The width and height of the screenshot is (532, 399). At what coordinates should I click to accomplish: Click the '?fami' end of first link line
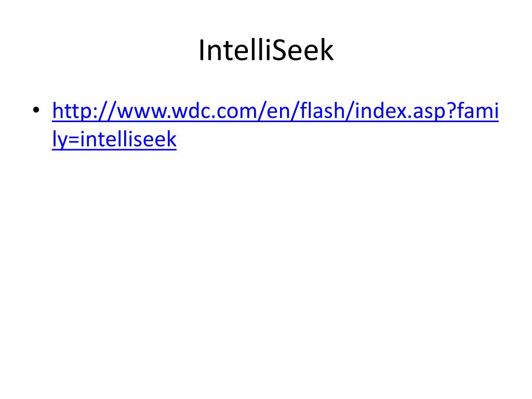pyautogui.click(x=473, y=111)
